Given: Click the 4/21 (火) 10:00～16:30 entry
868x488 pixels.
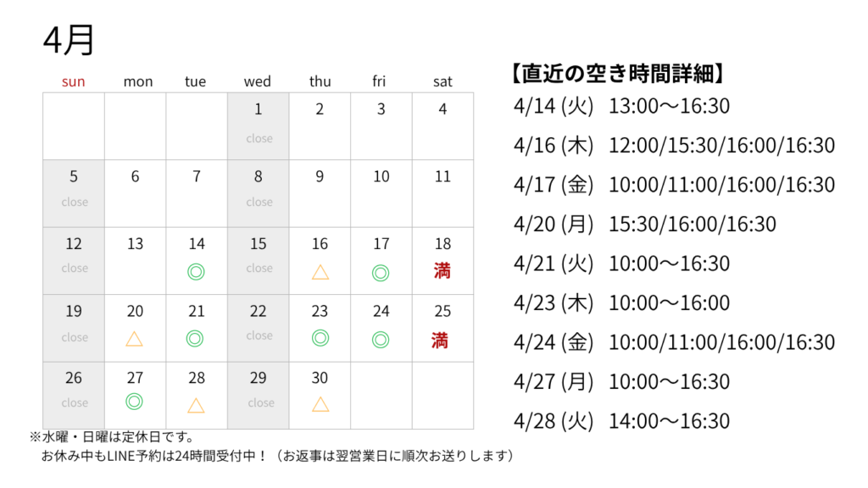Looking at the screenshot, I should click(621, 263).
